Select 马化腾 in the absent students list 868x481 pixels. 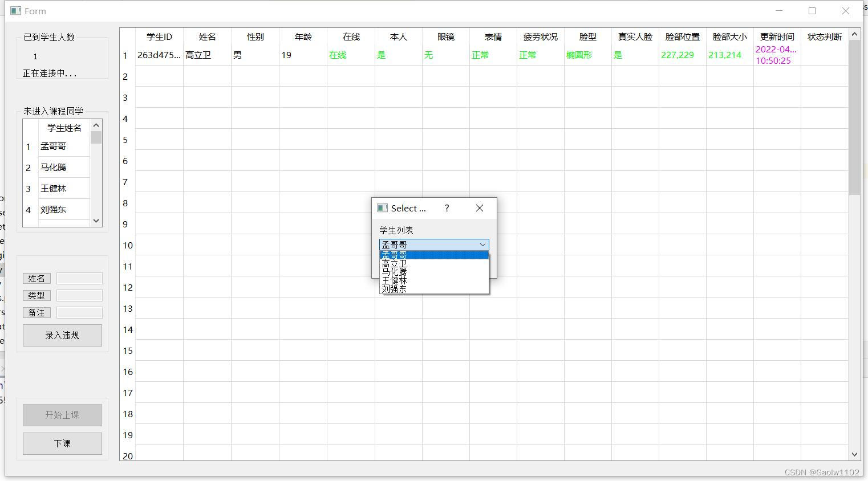coord(64,168)
